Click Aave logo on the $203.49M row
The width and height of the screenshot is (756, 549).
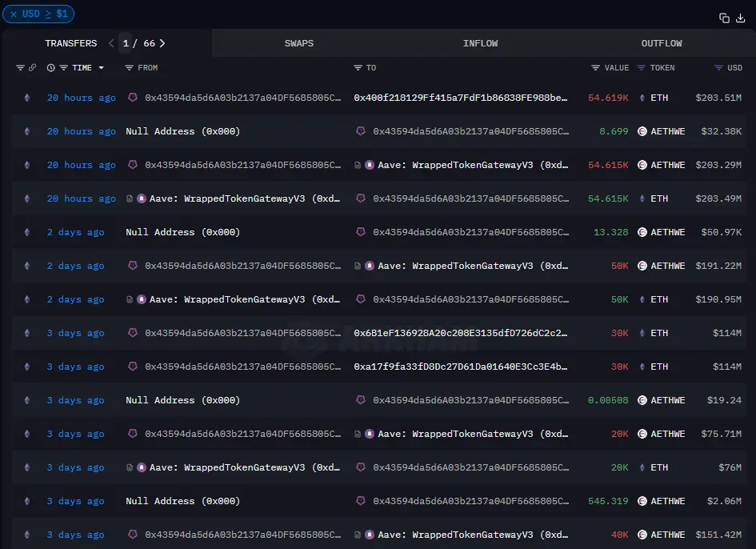[x=142, y=198]
